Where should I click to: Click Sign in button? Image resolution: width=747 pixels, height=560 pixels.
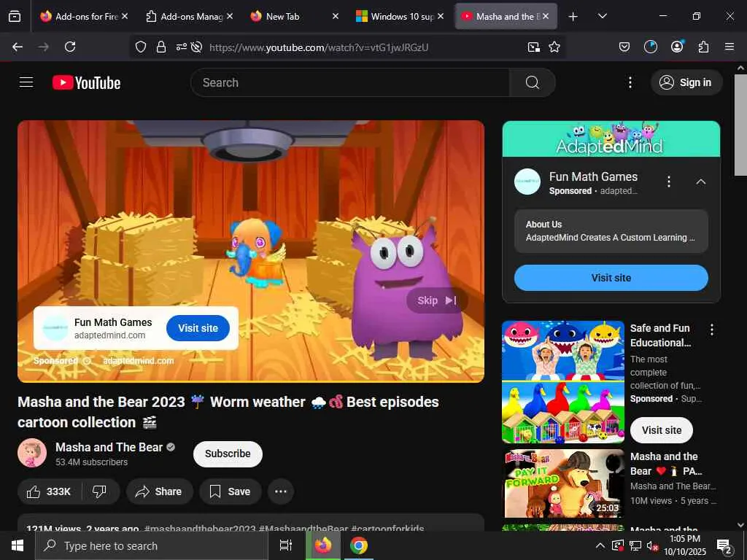point(686,82)
